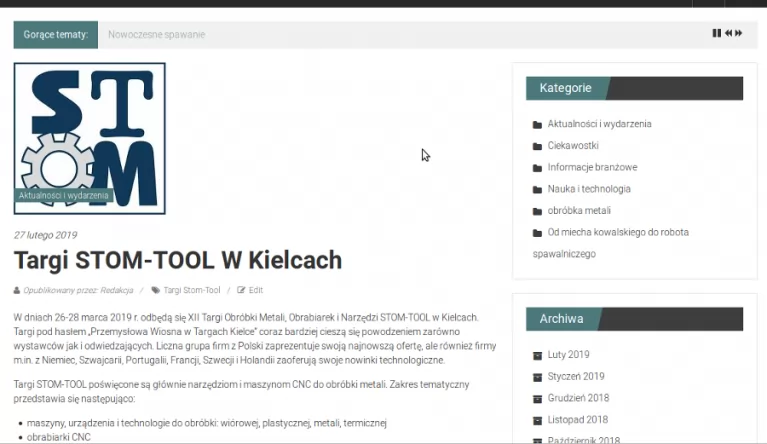Screen dimensions: 767x444
Task: Click archive icon next to Listopad 2018
Action: click(537, 421)
